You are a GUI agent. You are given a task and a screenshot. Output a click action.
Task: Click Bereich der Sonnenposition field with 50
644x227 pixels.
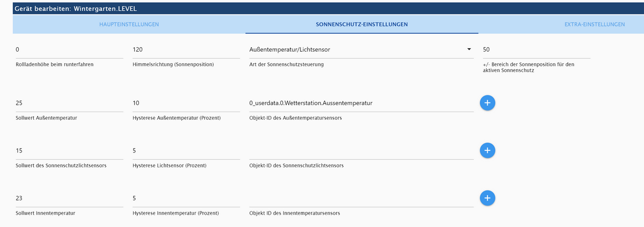pyautogui.click(x=536, y=50)
